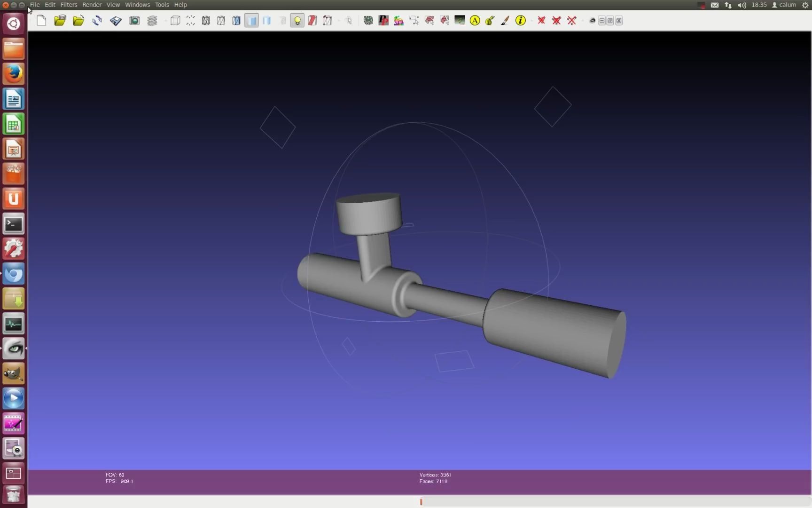This screenshot has width=812, height=508.
Task: Select the points rendering mode icon
Action: point(191,20)
